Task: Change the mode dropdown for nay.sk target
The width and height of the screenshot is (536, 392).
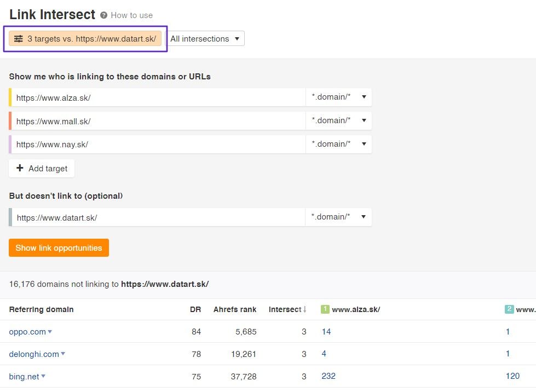Action: (338, 144)
